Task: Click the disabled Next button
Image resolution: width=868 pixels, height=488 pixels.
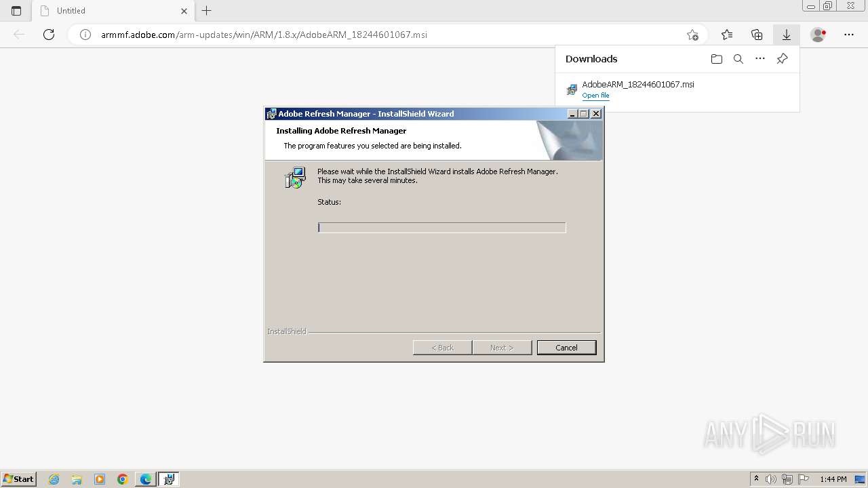Action: [502, 348]
